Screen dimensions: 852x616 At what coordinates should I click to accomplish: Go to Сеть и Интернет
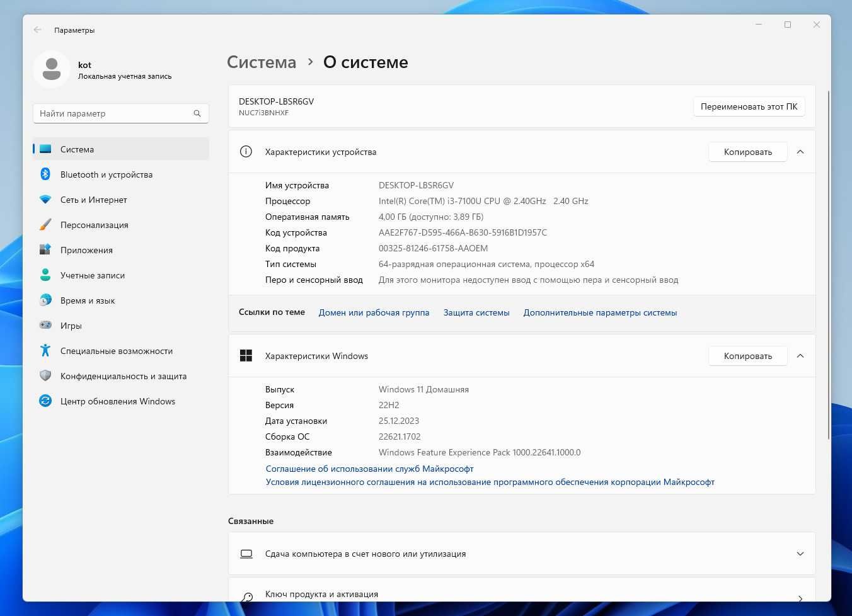[x=121, y=200]
